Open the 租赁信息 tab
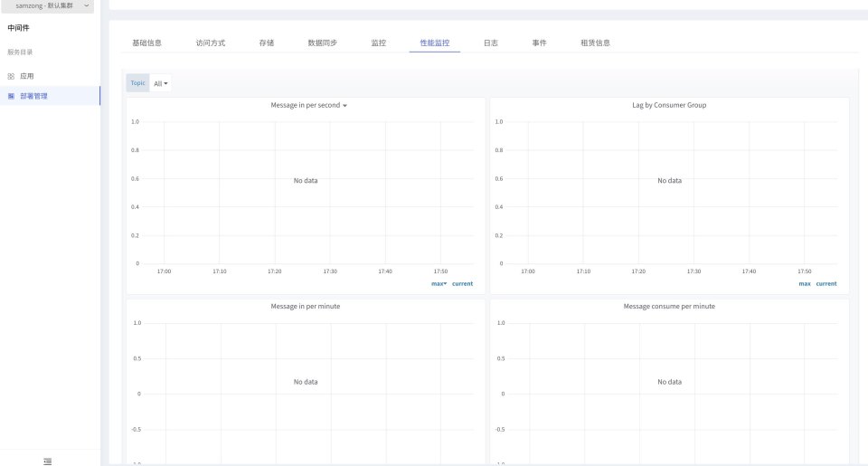Viewport: 868px width, 466px height. [595, 43]
